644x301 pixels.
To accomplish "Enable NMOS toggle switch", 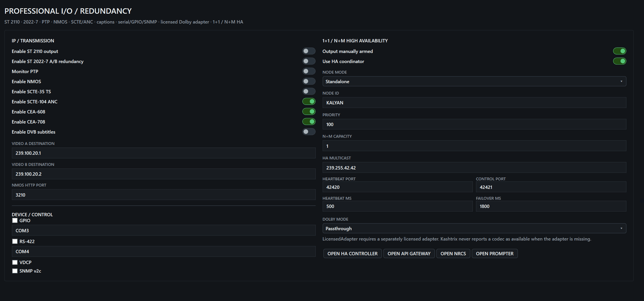I will coord(309,81).
